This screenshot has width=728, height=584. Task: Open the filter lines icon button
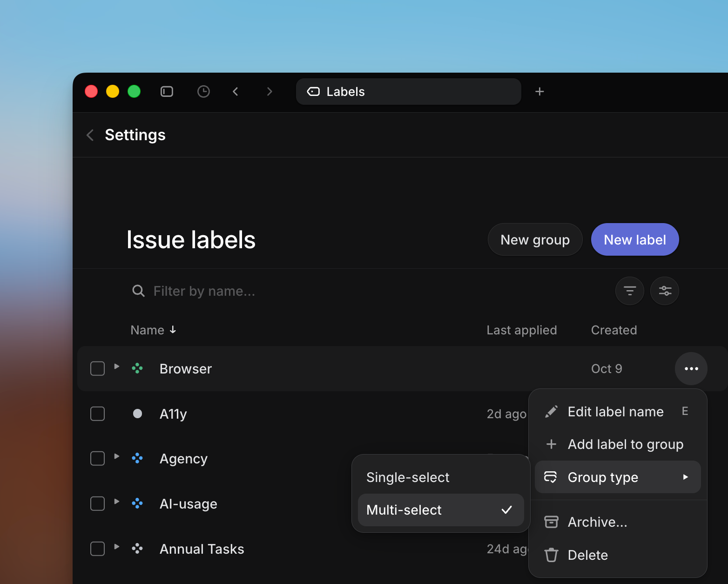coord(630,291)
